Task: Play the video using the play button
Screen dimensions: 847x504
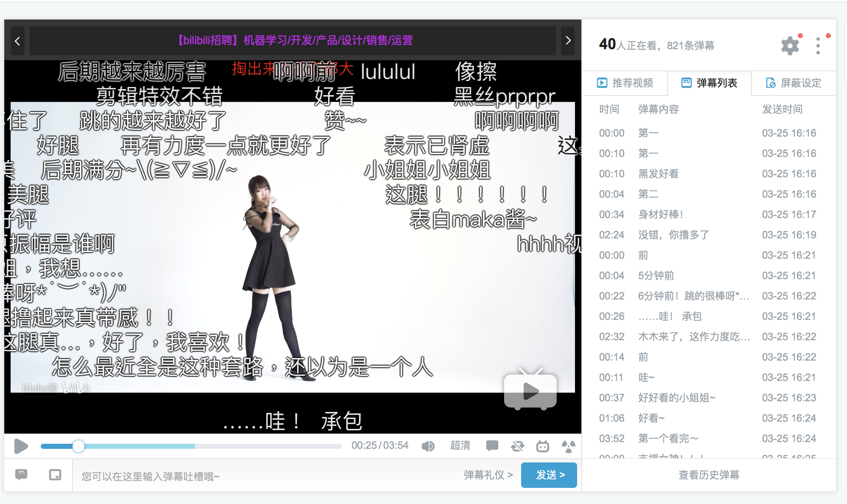Action: click(x=21, y=446)
